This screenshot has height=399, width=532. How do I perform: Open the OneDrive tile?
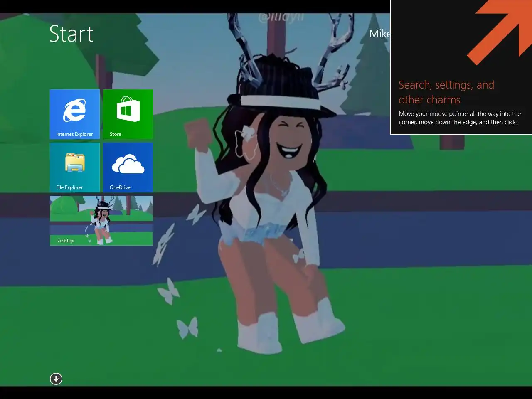[128, 167]
